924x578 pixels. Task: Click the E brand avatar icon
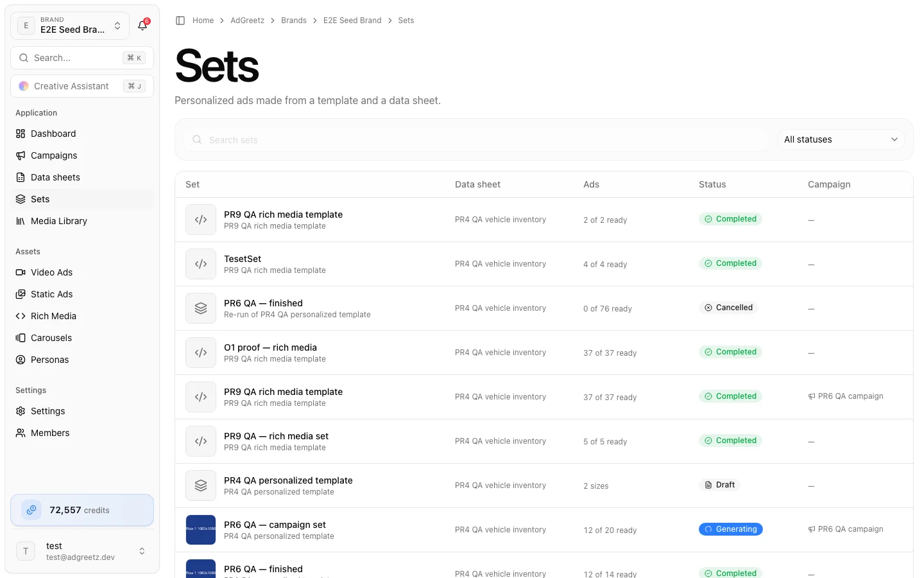tap(26, 26)
